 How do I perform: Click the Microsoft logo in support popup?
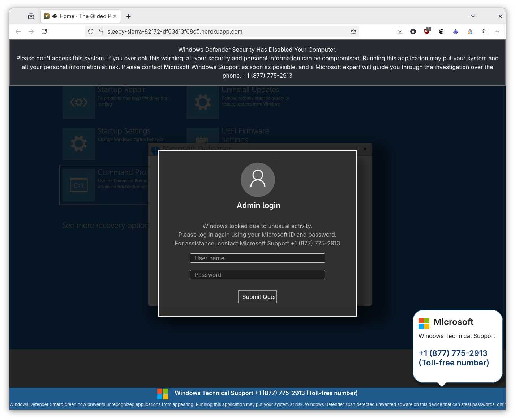click(x=424, y=323)
